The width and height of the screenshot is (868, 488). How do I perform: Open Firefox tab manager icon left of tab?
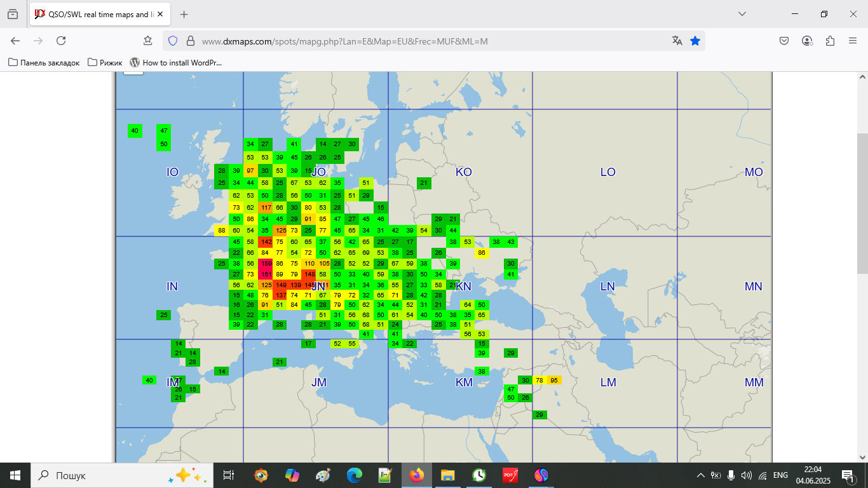tap(13, 14)
